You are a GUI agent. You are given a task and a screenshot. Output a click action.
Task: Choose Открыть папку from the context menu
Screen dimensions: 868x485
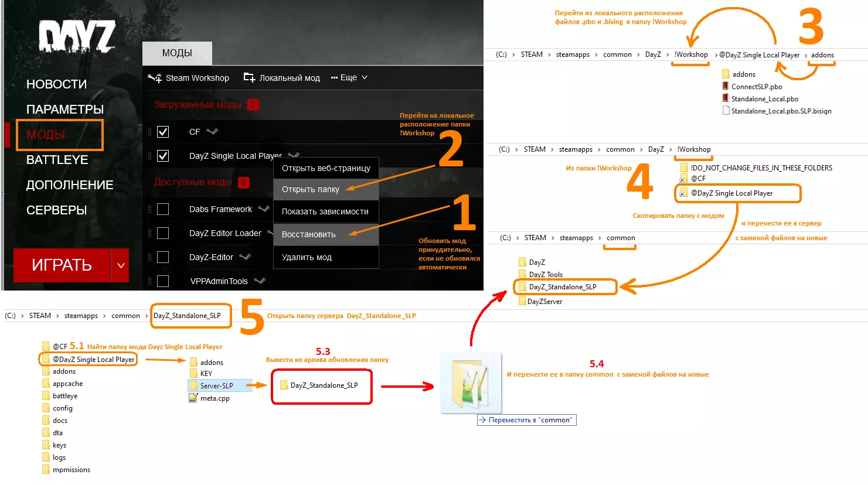click(326, 189)
